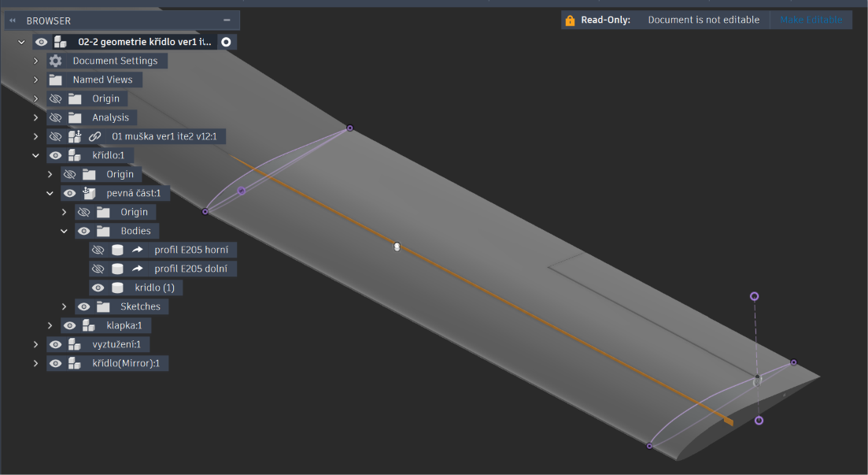Click the Document Settings gear icon
The height and width of the screenshot is (475, 868).
tap(55, 61)
